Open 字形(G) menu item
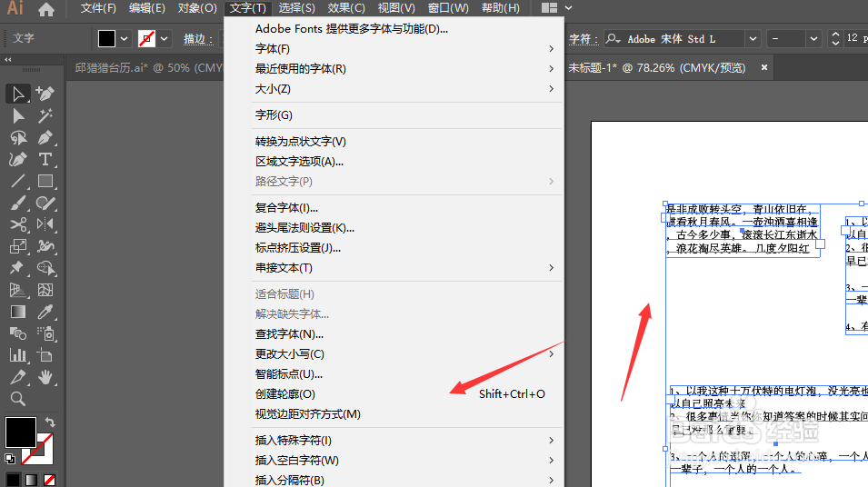 (407, 115)
